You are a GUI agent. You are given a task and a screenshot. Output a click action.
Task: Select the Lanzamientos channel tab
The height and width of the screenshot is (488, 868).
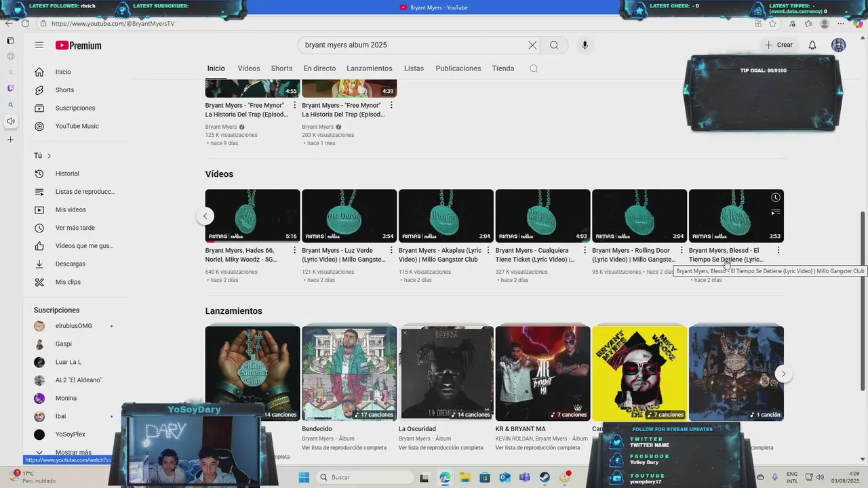pos(370,68)
